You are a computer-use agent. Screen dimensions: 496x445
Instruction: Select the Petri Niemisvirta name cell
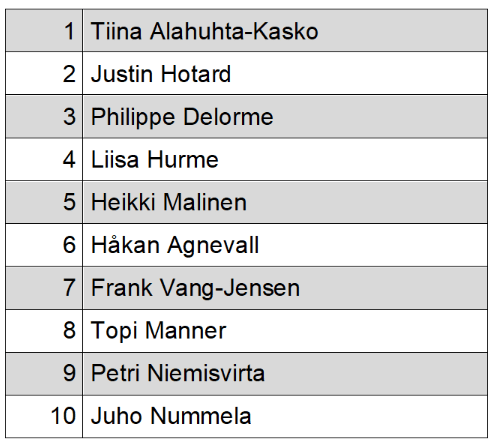click(285, 374)
